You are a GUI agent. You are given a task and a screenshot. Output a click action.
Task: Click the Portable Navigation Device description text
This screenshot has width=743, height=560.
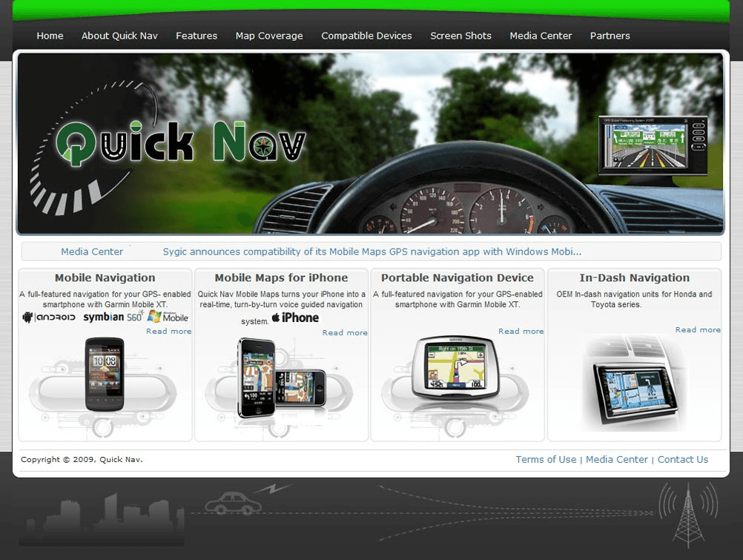tap(458, 299)
